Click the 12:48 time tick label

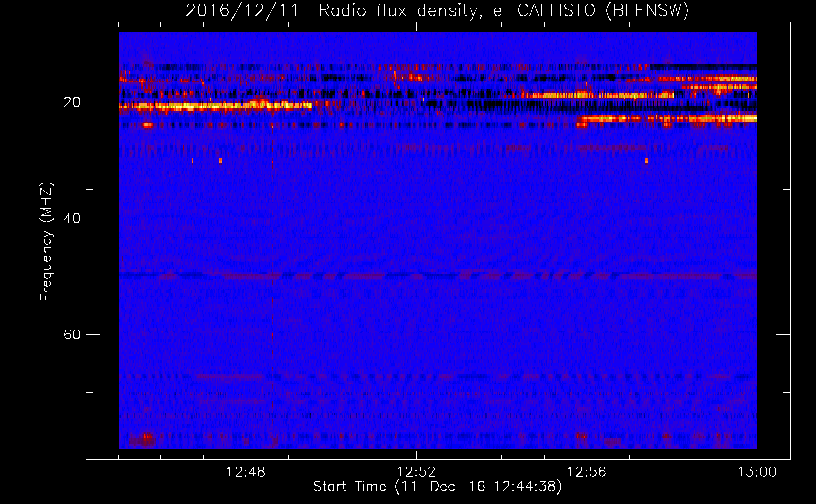tap(246, 472)
